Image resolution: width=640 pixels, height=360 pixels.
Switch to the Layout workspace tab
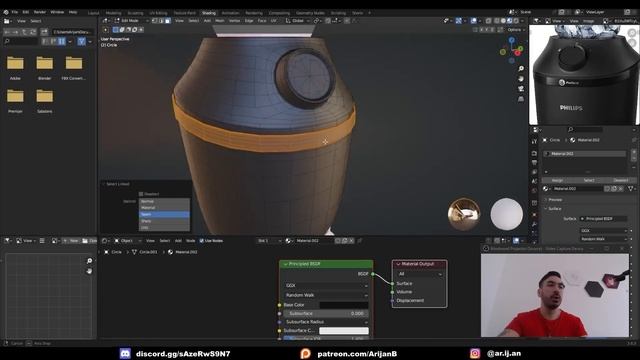coord(93,13)
